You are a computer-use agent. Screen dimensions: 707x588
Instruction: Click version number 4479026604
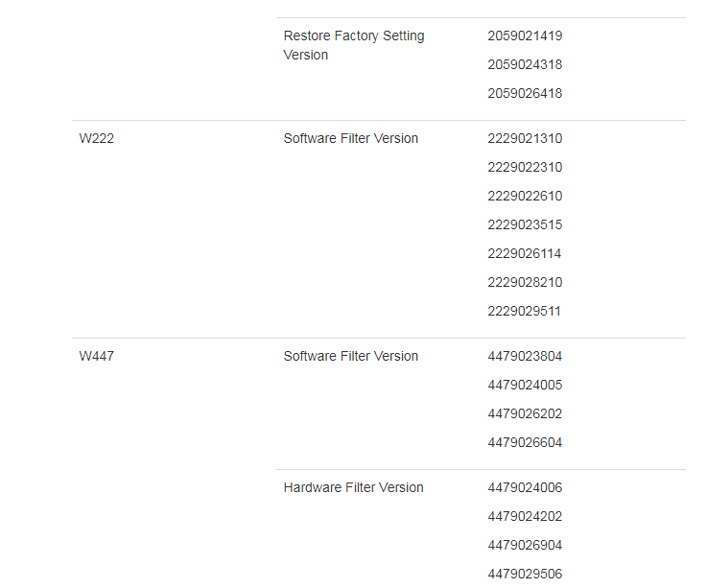(525, 443)
